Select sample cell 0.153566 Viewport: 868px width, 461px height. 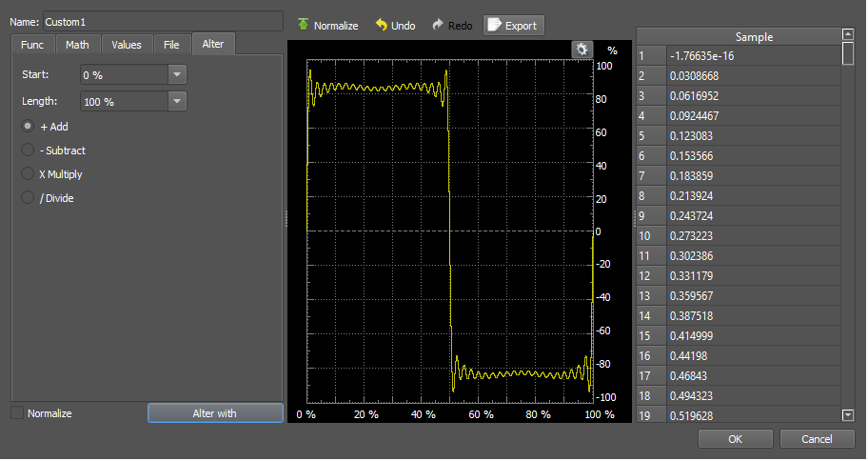[754, 155]
